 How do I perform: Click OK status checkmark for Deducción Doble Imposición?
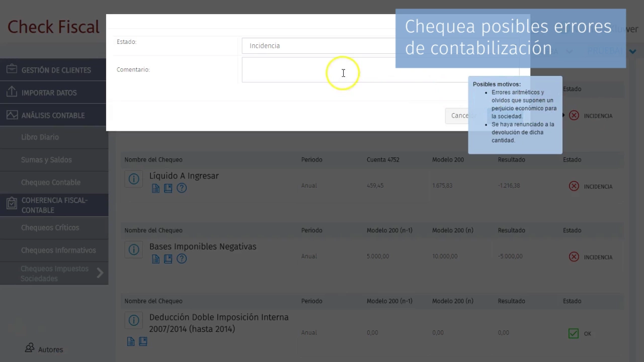[x=573, y=333]
